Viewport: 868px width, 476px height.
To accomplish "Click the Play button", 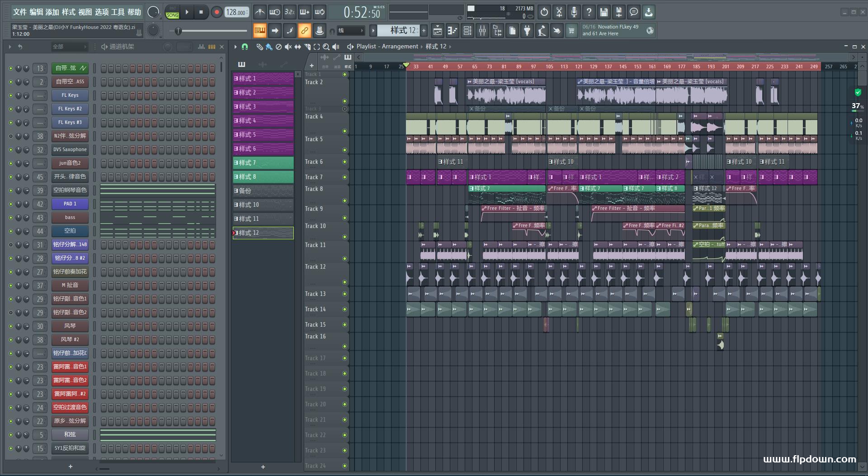I will coord(187,12).
